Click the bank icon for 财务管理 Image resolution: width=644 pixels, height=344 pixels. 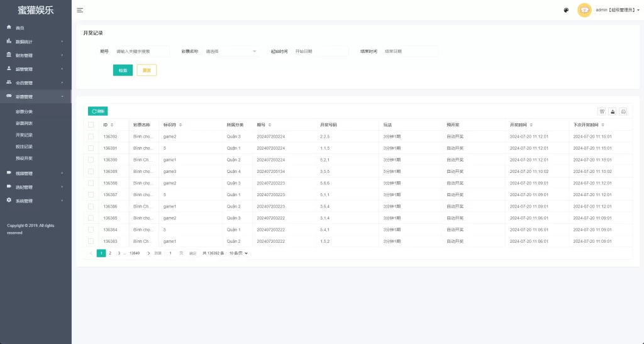9,55
